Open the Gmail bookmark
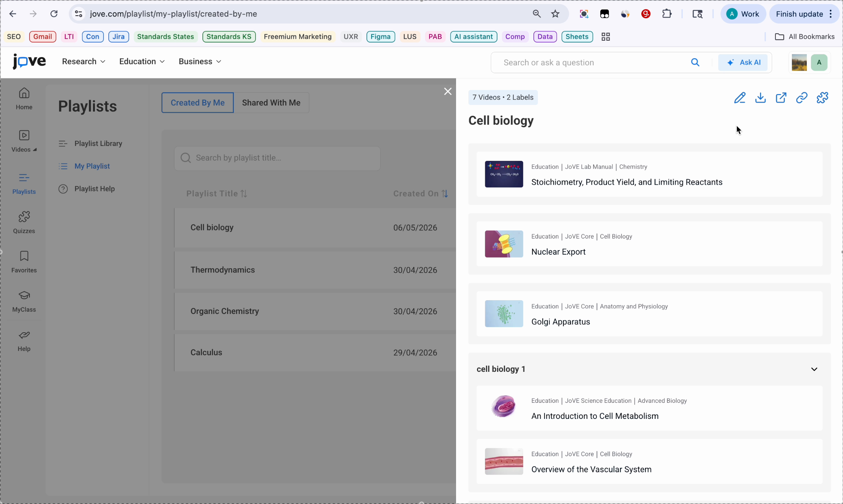Image resolution: width=843 pixels, height=504 pixels. point(43,37)
